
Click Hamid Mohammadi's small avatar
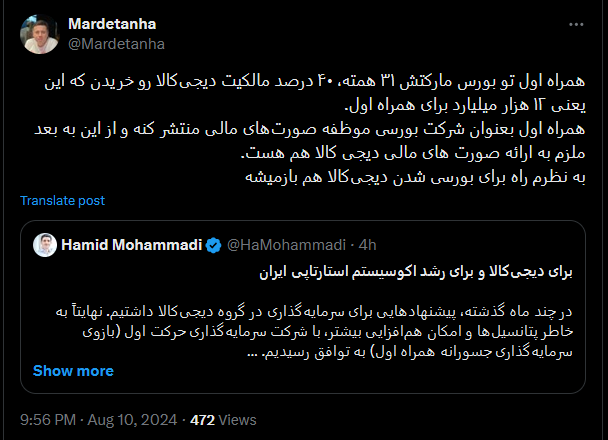tap(44, 244)
